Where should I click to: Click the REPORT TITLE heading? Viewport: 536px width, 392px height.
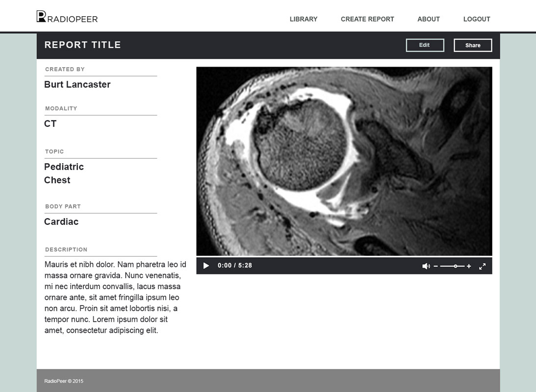(83, 45)
